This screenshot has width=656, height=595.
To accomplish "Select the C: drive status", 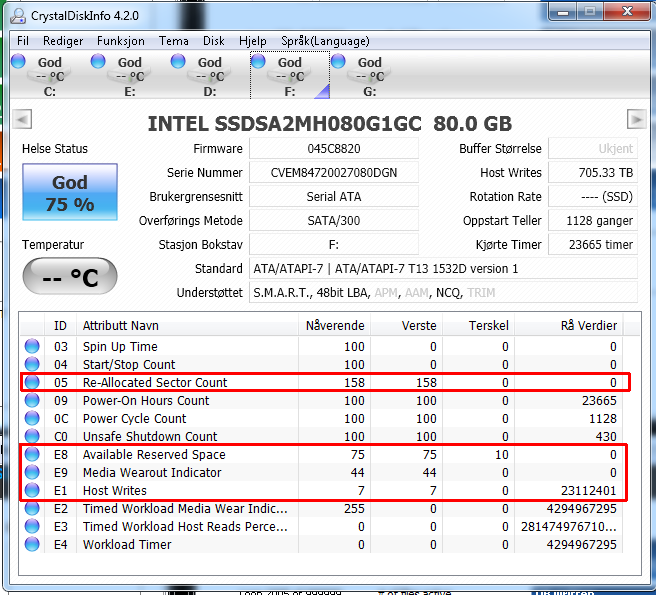I will (49, 76).
